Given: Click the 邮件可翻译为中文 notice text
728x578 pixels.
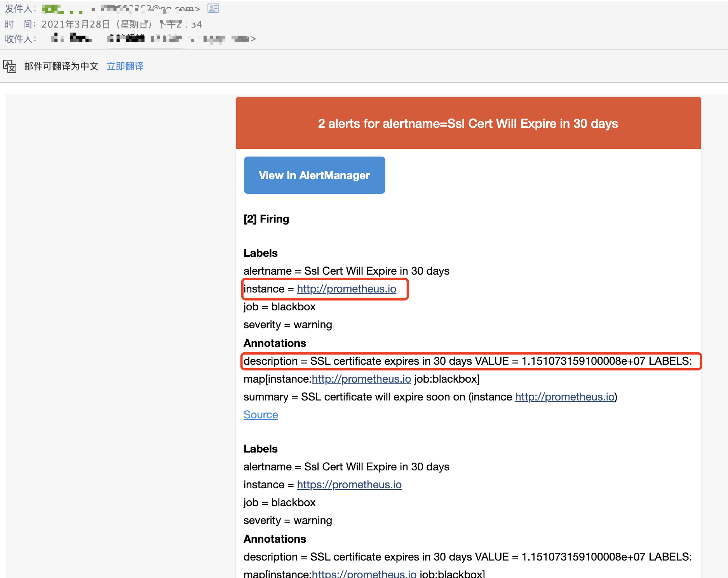Looking at the screenshot, I should (61, 66).
